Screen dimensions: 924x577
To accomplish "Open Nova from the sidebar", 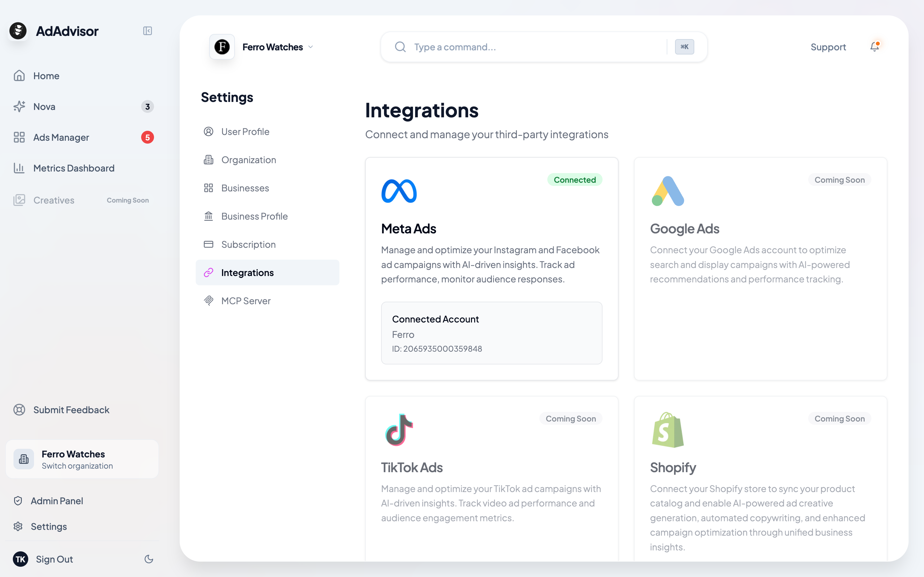I will click(44, 106).
